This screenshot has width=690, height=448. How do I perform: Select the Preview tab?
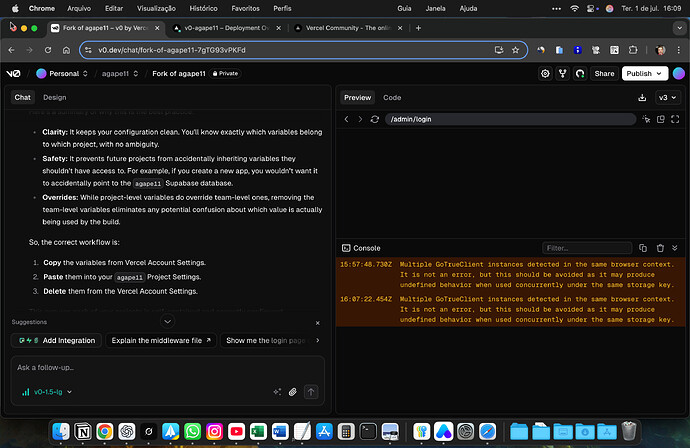[357, 98]
